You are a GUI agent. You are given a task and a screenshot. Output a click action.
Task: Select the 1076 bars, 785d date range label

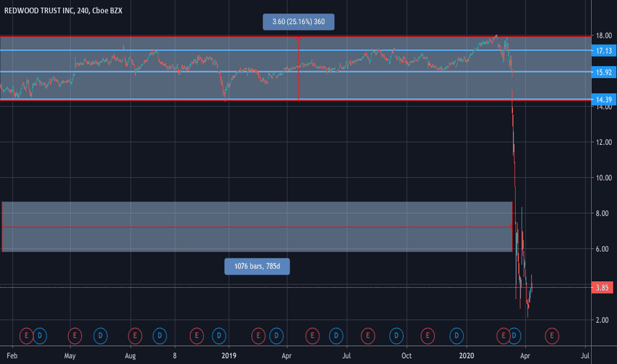(258, 267)
